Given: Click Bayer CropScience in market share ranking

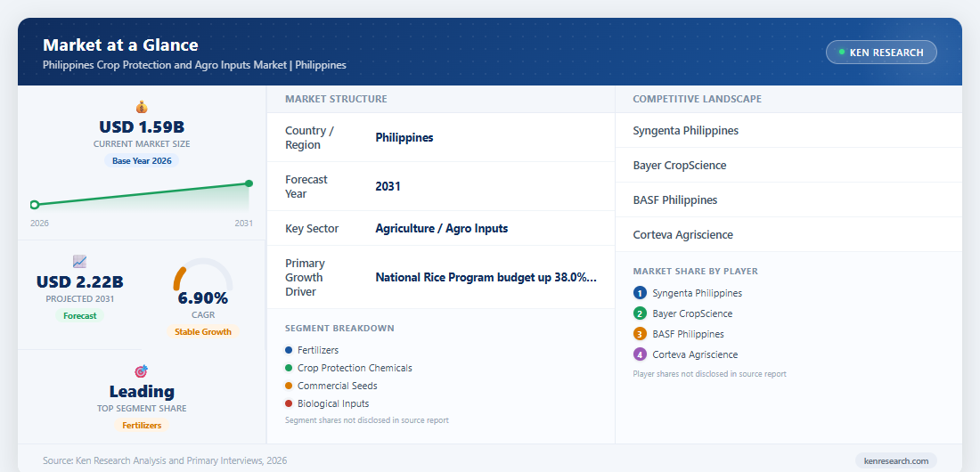Looking at the screenshot, I should point(692,313).
